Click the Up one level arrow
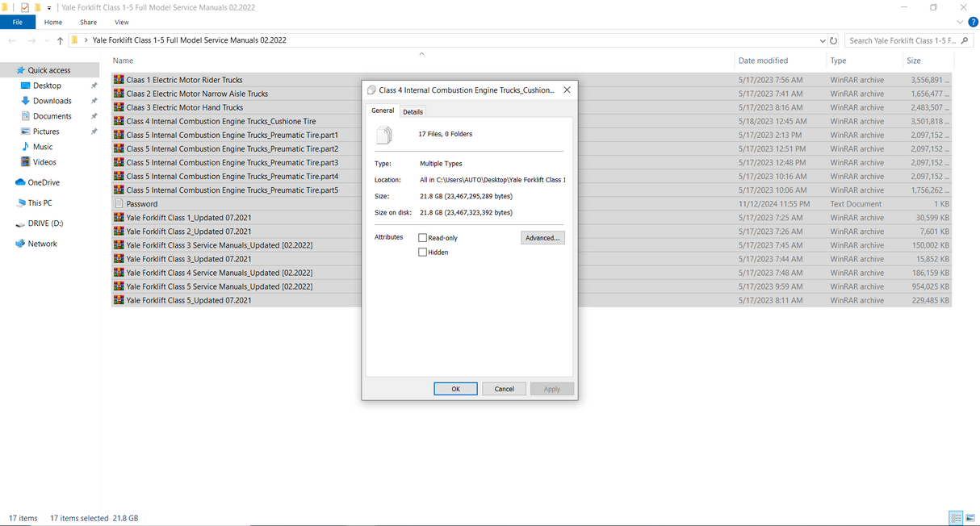980x526 pixels. pos(60,40)
